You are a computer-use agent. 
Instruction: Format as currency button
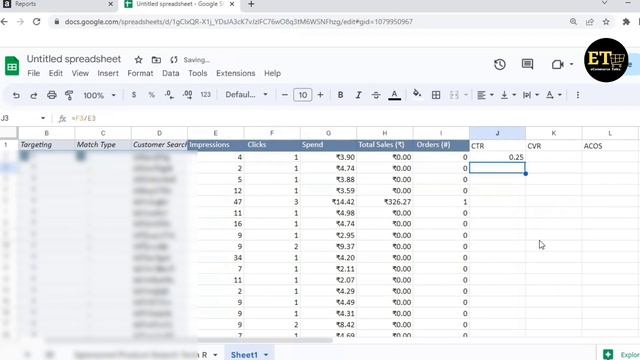[134, 95]
